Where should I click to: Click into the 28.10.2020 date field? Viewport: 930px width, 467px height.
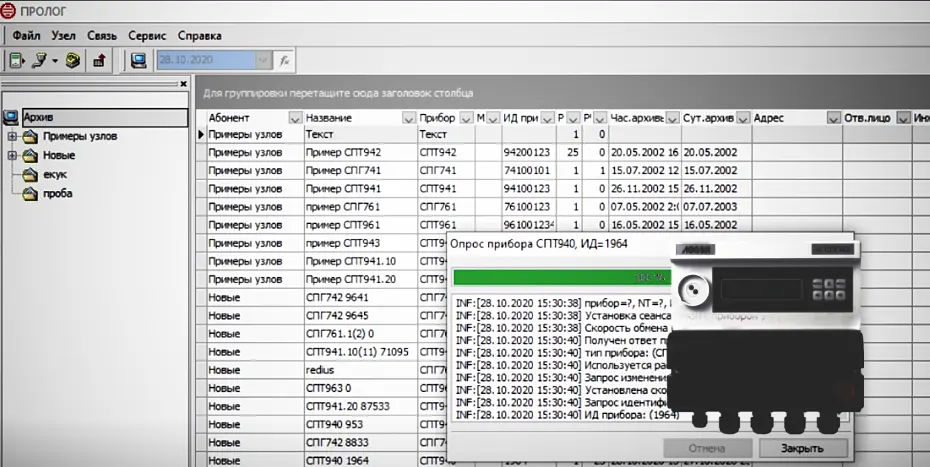coord(206,60)
